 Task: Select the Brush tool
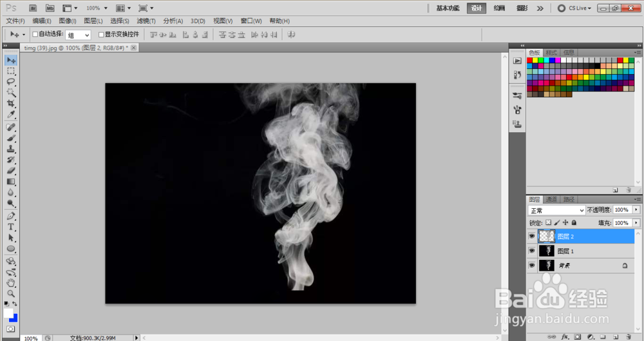(x=11, y=138)
